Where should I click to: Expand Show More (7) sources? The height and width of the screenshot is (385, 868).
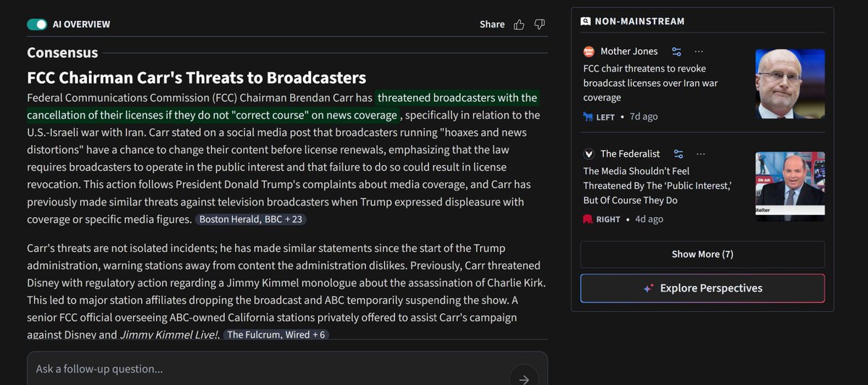point(702,254)
